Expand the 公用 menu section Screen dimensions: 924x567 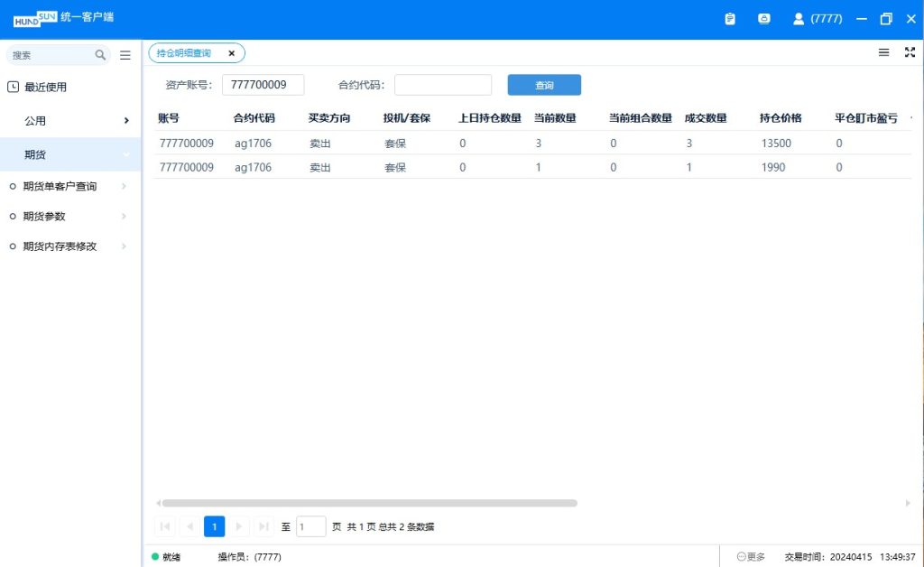125,121
